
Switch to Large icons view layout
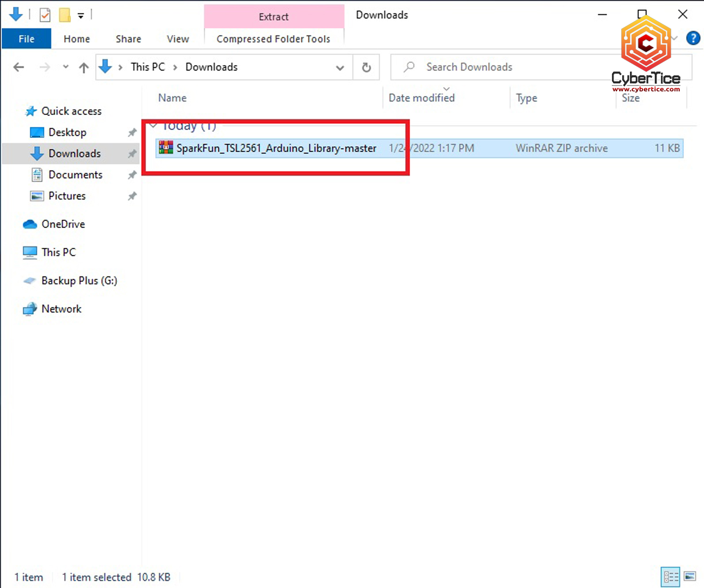click(x=690, y=577)
